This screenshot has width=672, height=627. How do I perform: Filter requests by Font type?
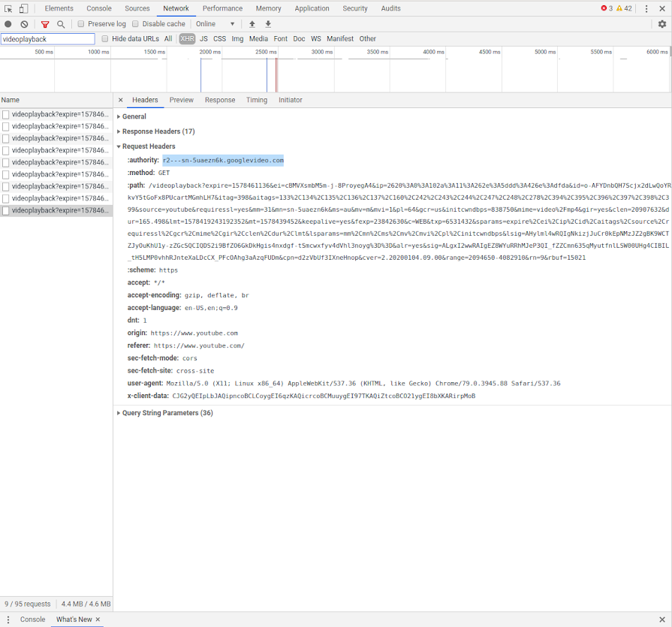[x=280, y=38]
